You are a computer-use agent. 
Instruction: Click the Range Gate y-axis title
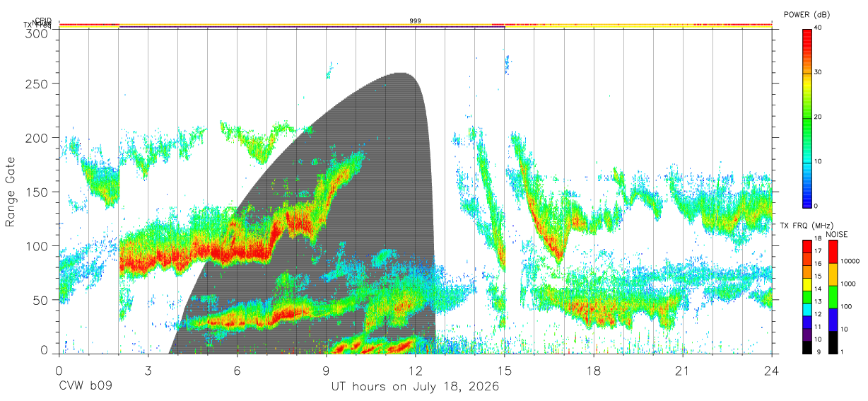pos(11,192)
